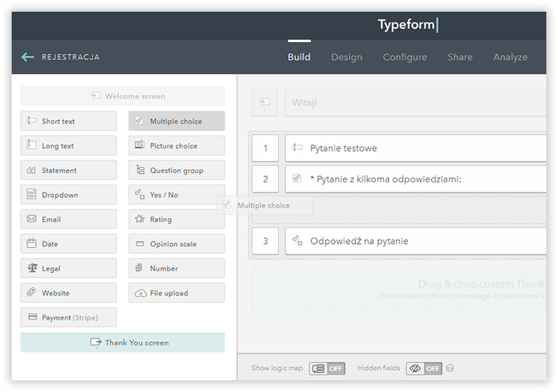Add a Dropdown question

[69, 195]
